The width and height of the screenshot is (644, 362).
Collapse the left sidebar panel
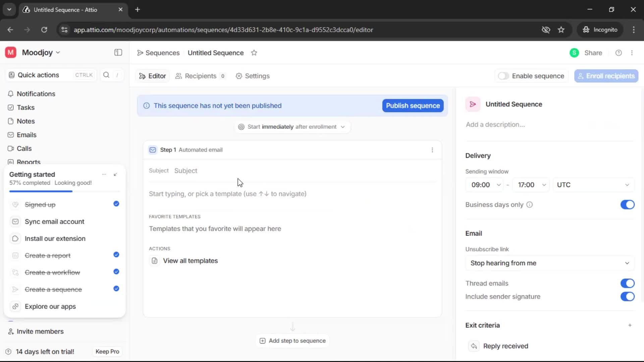(118, 52)
